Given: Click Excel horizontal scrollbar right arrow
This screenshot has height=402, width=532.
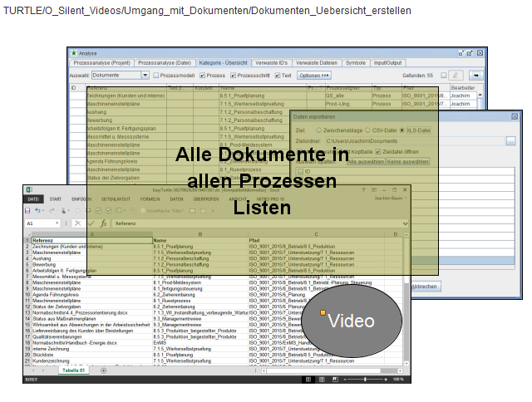Looking at the screenshot, I should click(400, 370).
